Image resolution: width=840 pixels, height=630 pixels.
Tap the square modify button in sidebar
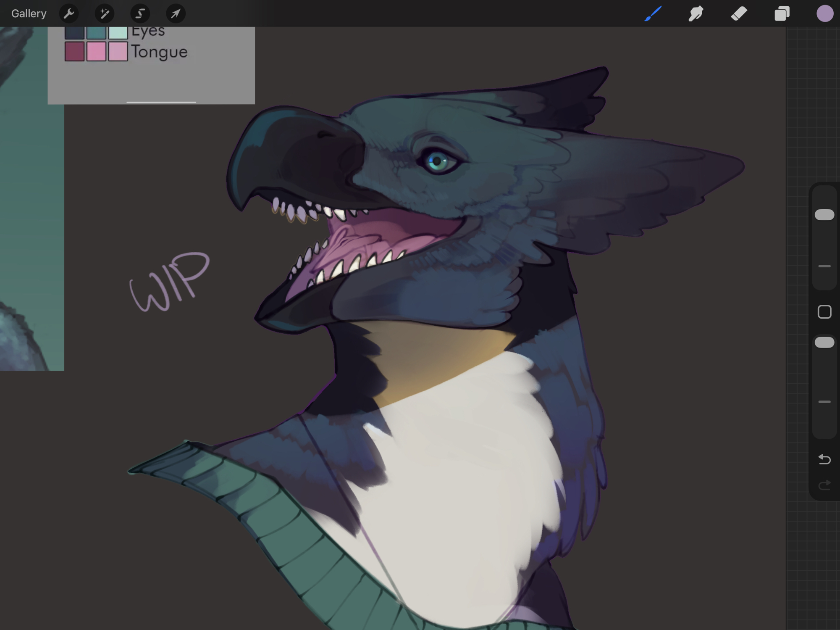click(824, 312)
